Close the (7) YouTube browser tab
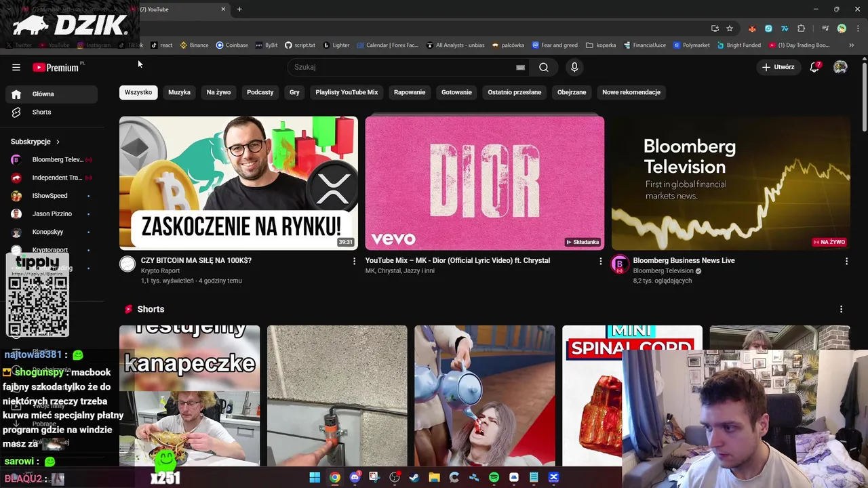Viewport: 868px width, 488px height. (223, 9)
